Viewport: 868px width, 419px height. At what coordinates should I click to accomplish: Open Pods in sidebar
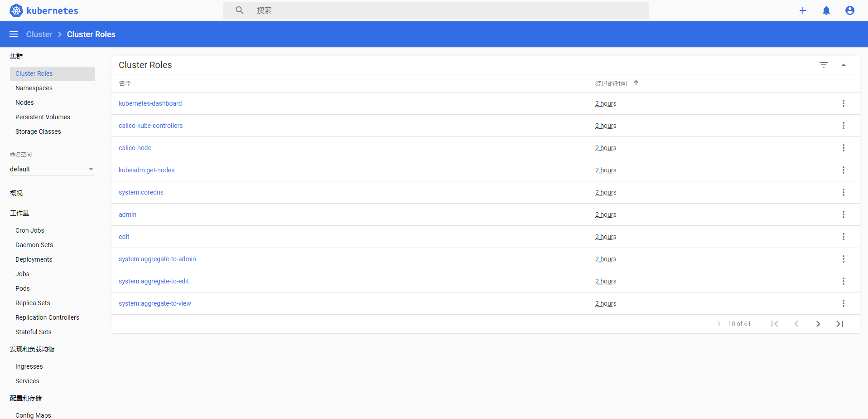(x=23, y=288)
